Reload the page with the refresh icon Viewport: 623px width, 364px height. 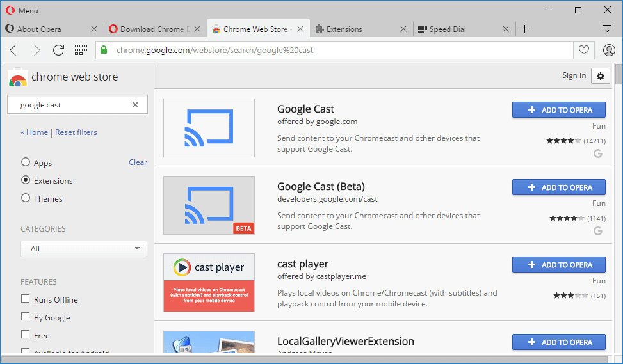coord(59,50)
